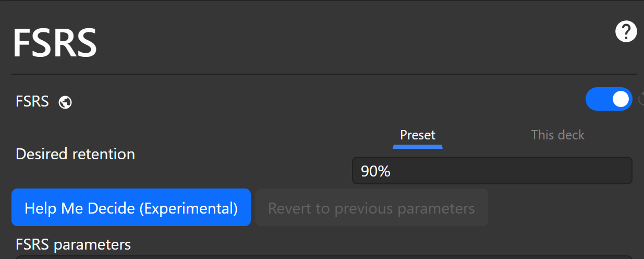The height and width of the screenshot is (259, 644).
Task: Click the FSRS parameters text box edge
Action: pyautogui.click(x=323, y=257)
